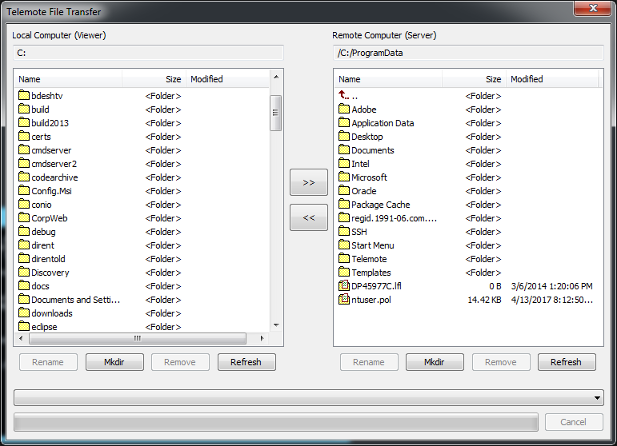The image size is (617, 446).
Task: Select the debug folder icon
Action: click(24, 231)
